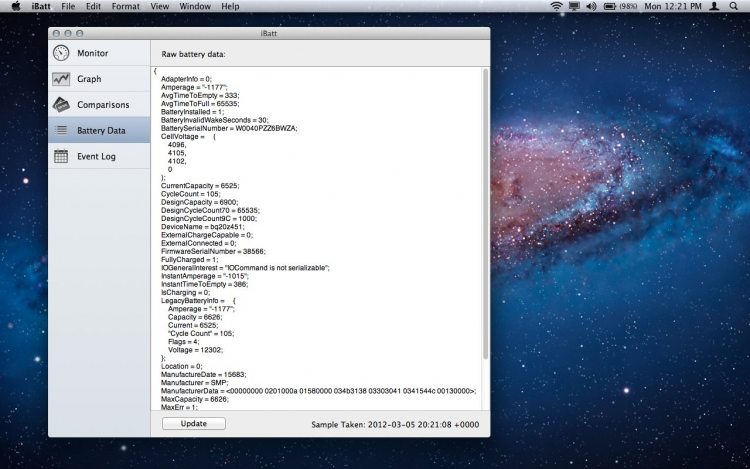Click the IOGeneralInterest line
The height and width of the screenshot is (469, 750).
click(x=245, y=268)
